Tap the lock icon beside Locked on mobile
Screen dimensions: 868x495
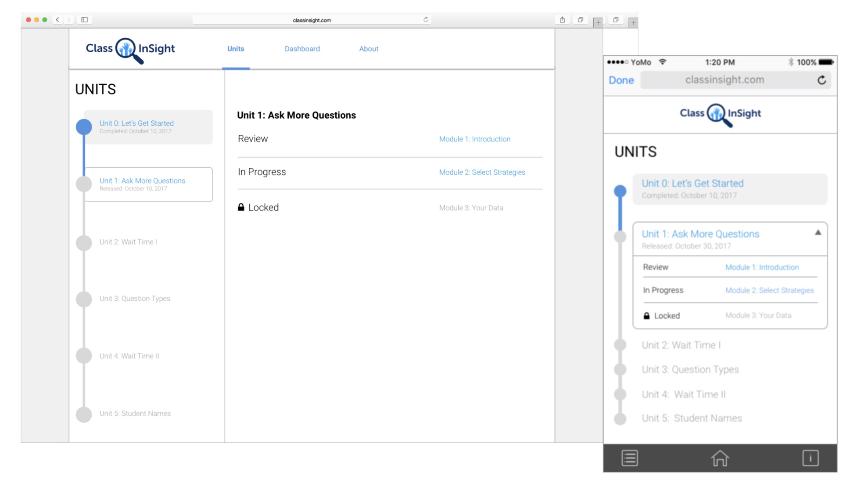click(x=646, y=316)
